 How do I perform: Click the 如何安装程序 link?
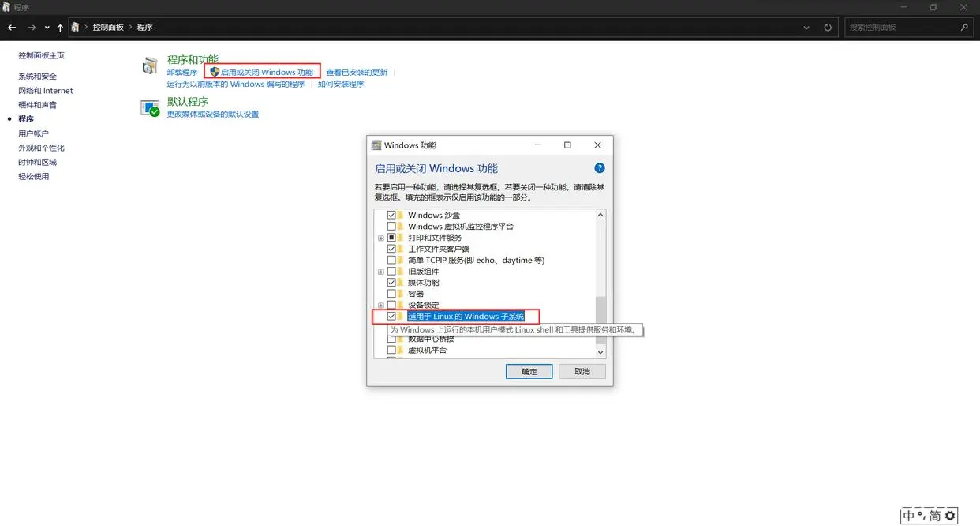(341, 84)
